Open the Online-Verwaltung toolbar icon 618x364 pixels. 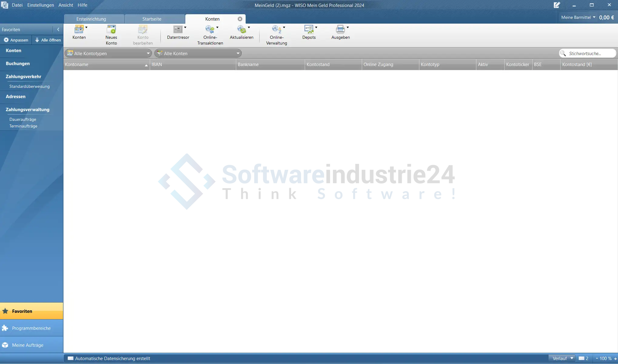tap(276, 29)
